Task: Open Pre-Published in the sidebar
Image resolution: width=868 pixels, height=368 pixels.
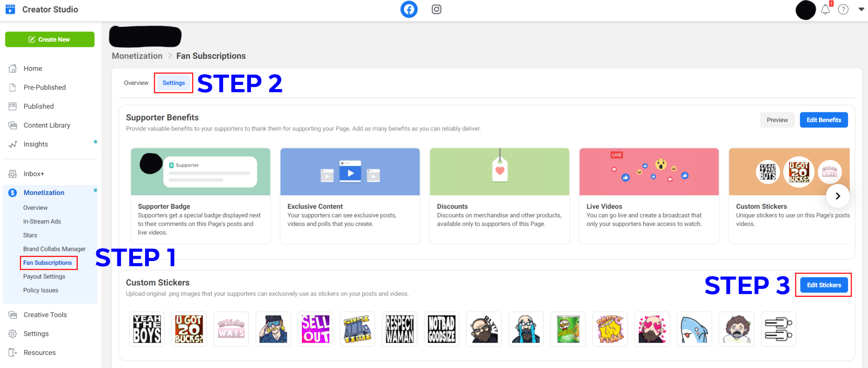Action: pos(45,87)
